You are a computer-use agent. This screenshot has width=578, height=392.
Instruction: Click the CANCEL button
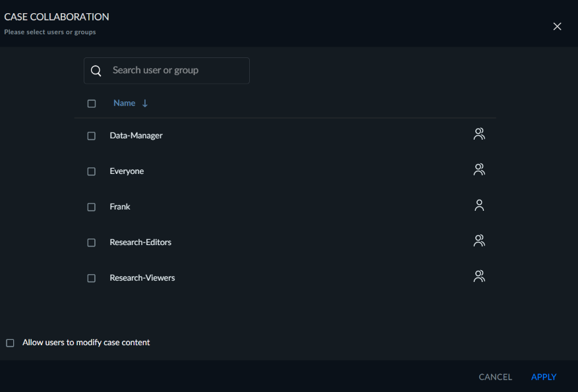tap(495, 377)
